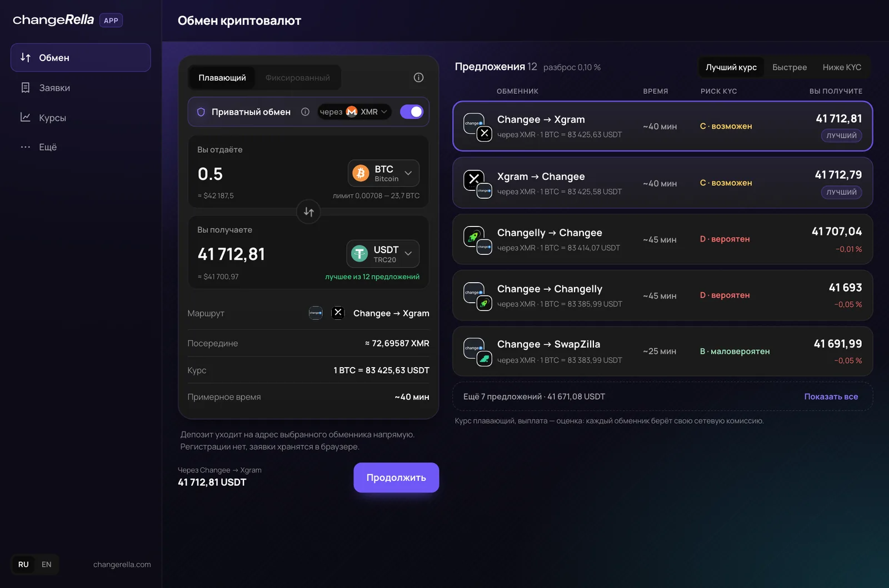Click the three dots icon next to Ещё
This screenshot has height=588, width=889.
click(26, 147)
